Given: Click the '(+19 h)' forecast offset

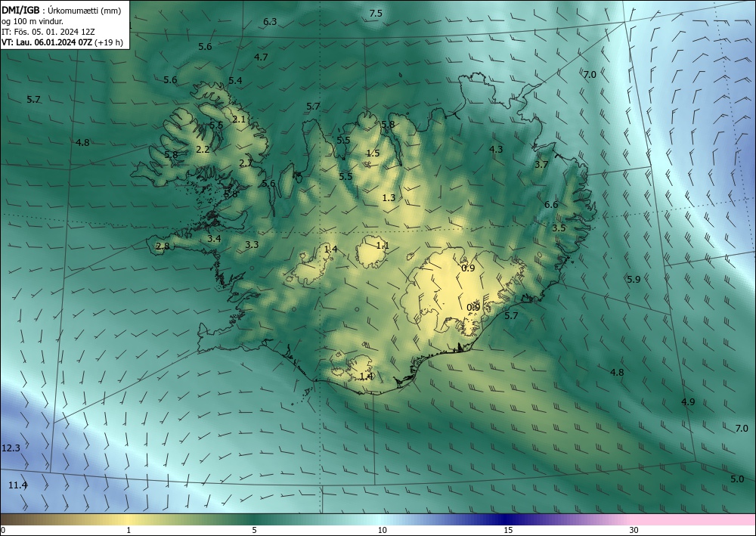Looking at the screenshot, I should 109,42.
